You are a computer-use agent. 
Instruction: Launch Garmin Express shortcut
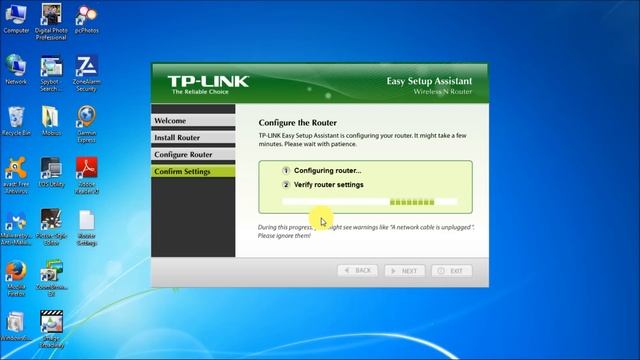tap(86, 124)
